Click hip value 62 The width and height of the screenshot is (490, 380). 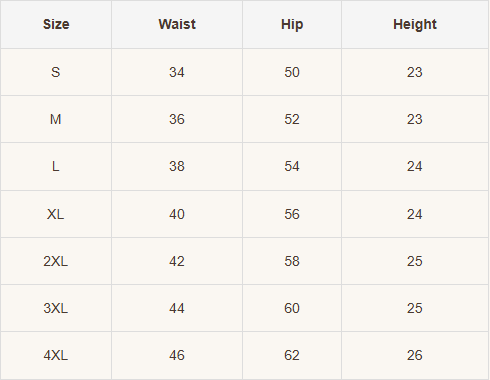click(292, 355)
